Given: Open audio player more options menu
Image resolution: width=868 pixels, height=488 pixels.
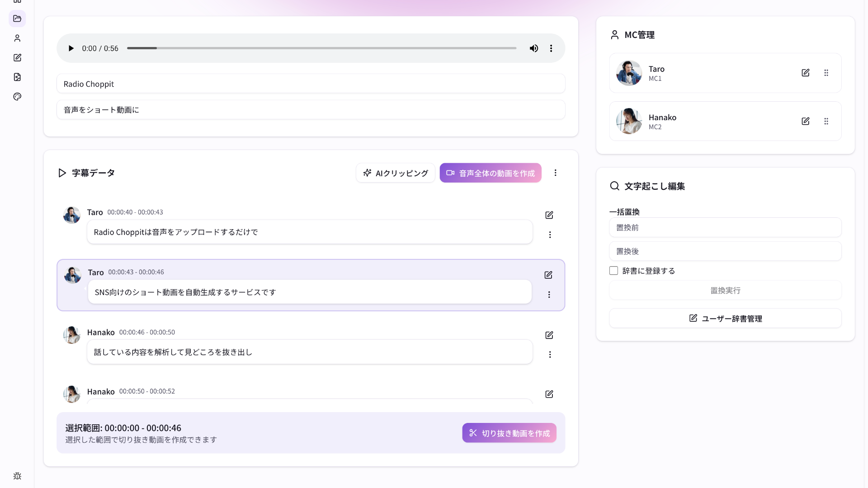Looking at the screenshot, I should [x=551, y=48].
